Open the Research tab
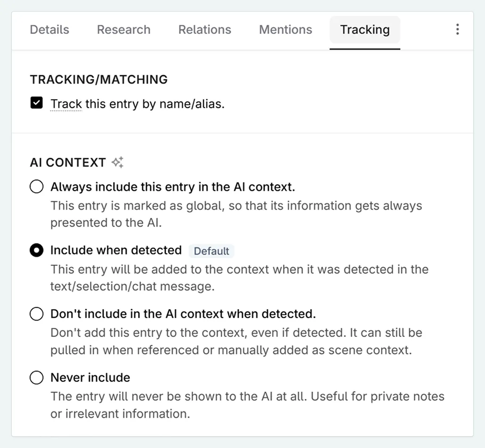 [x=123, y=29]
